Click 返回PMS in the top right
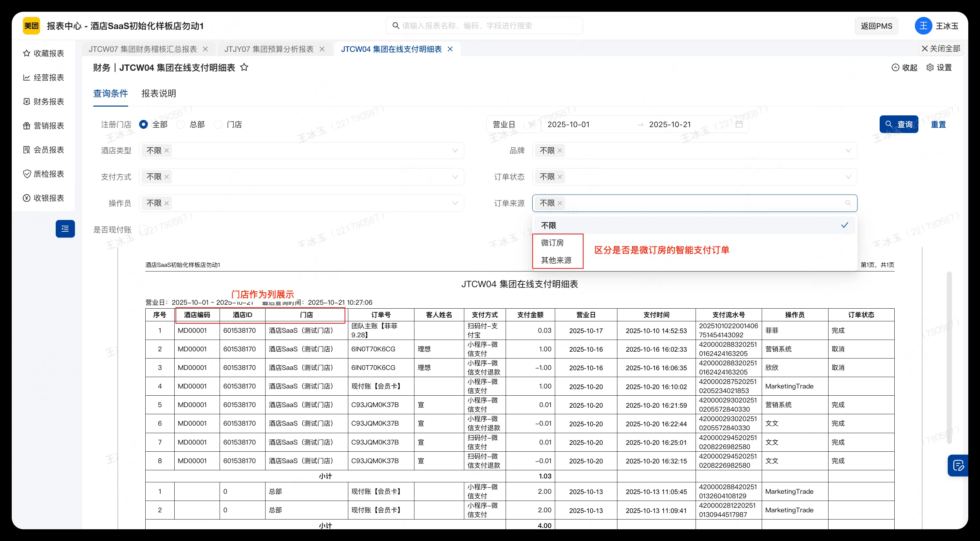This screenshot has height=541, width=980. pyautogui.click(x=876, y=25)
